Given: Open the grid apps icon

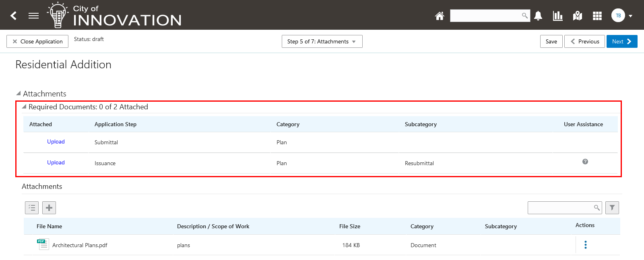Looking at the screenshot, I should pyautogui.click(x=597, y=16).
